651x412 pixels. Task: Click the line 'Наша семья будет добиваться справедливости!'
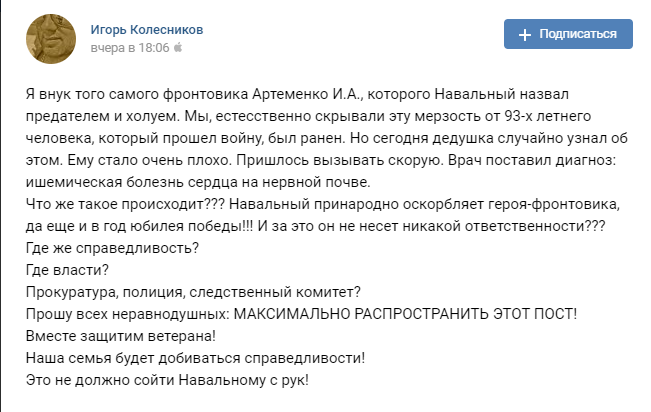coord(195,358)
